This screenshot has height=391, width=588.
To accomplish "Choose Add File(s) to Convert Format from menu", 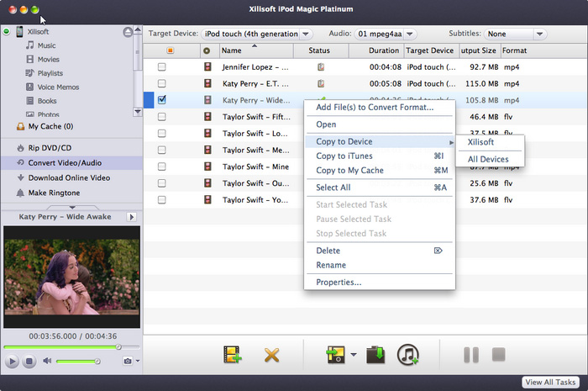I will [x=380, y=108].
